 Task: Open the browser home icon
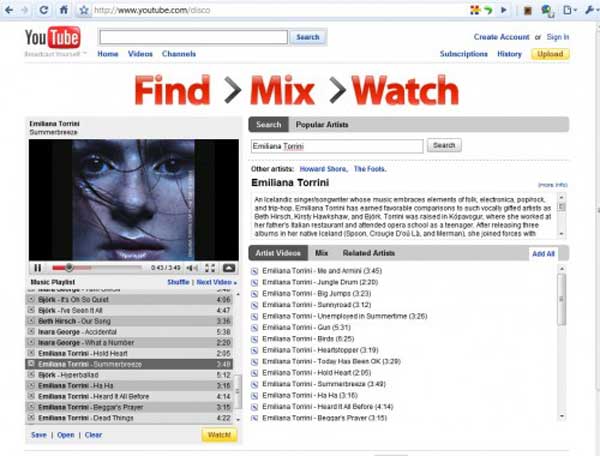click(x=64, y=10)
